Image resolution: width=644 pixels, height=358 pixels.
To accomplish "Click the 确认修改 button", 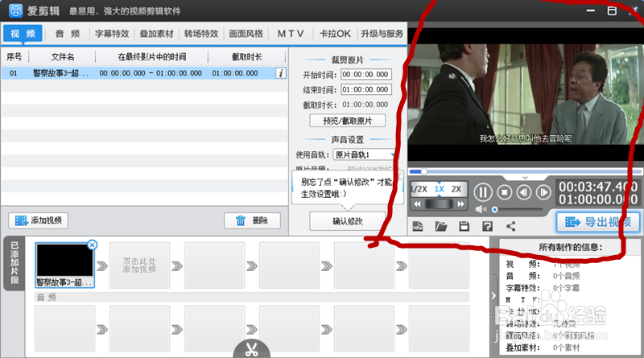I will pyautogui.click(x=348, y=221).
